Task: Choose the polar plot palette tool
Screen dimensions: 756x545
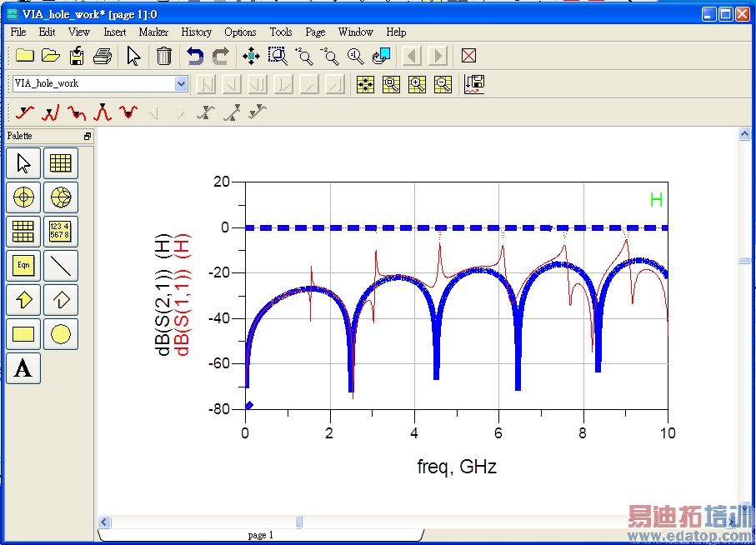Action: coord(23,197)
